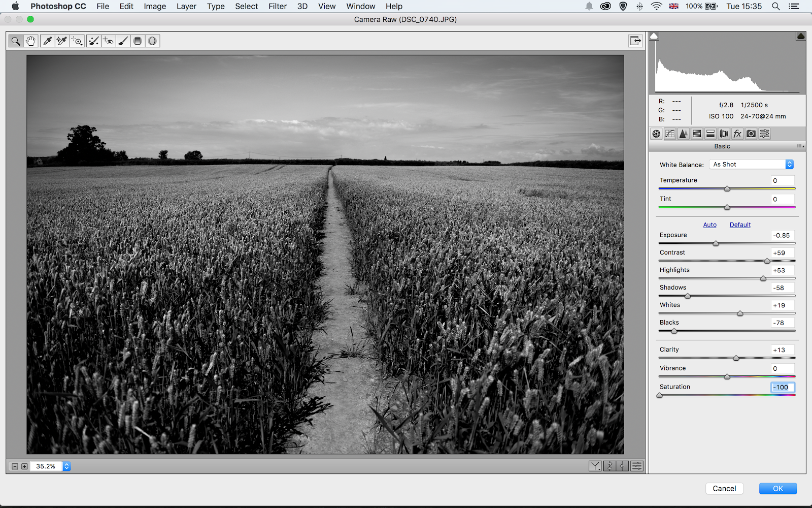Screen dimensions: 812x508
Task: Click the Clarity slider handle
Action: coord(736,358)
